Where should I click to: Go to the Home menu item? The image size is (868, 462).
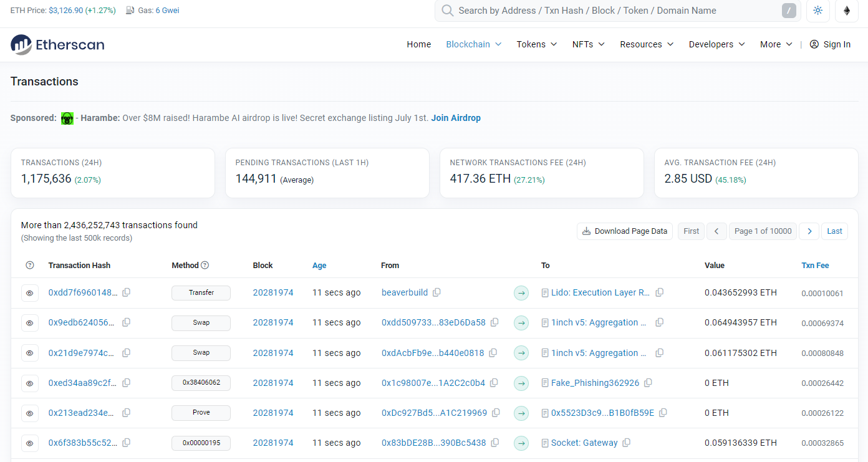[419, 44]
